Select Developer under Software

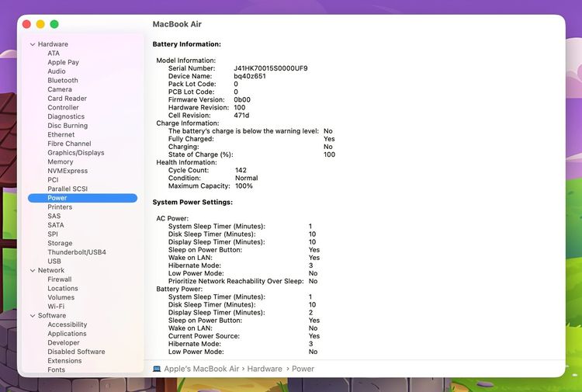(x=64, y=342)
